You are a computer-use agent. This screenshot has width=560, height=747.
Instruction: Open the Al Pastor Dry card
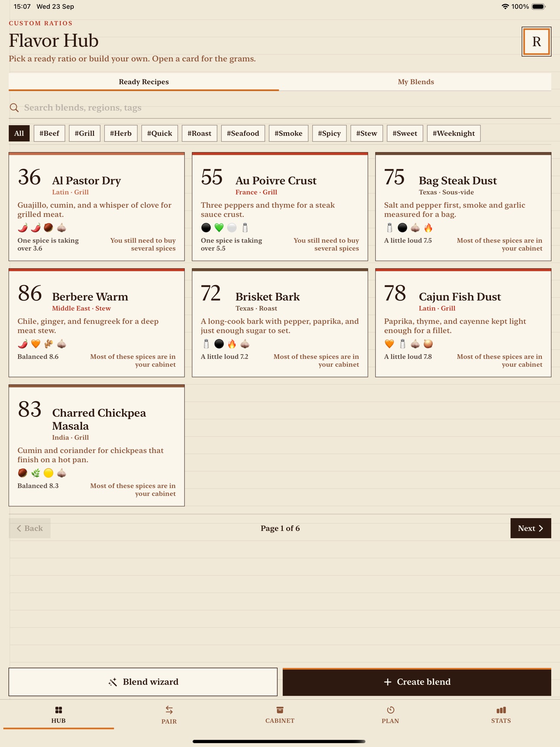pyautogui.click(x=96, y=207)
